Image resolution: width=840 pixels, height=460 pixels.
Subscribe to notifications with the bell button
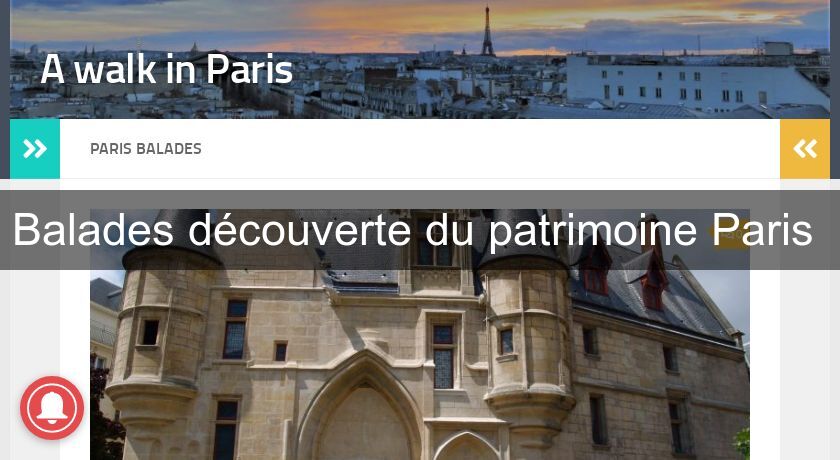[x=52, y=408]
